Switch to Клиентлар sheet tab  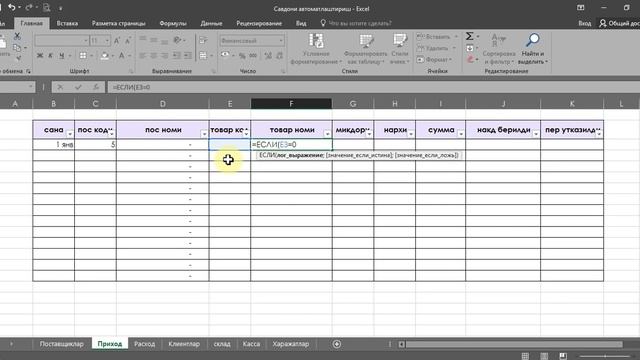point(184,344)
